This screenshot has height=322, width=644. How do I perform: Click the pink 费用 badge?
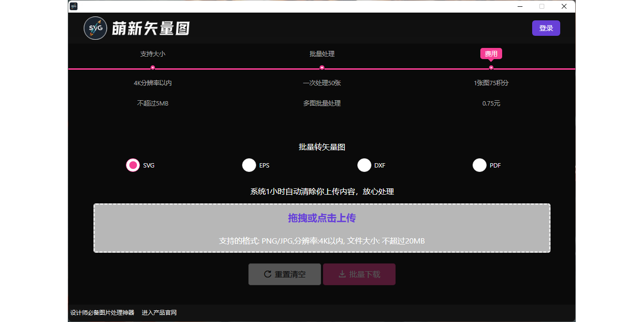[x=491, y=53]
